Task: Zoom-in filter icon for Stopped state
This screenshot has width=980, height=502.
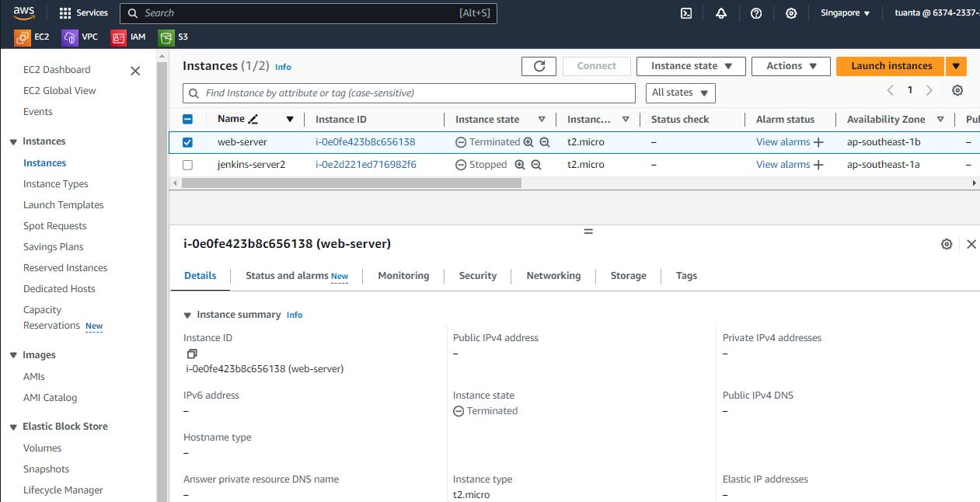Action: point(519,165)
